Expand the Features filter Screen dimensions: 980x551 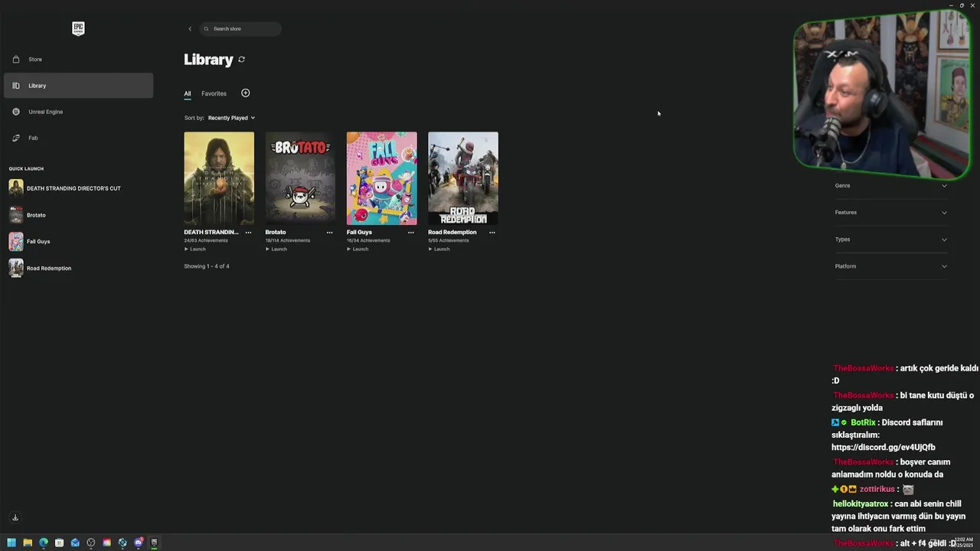(x=891, y=212)
